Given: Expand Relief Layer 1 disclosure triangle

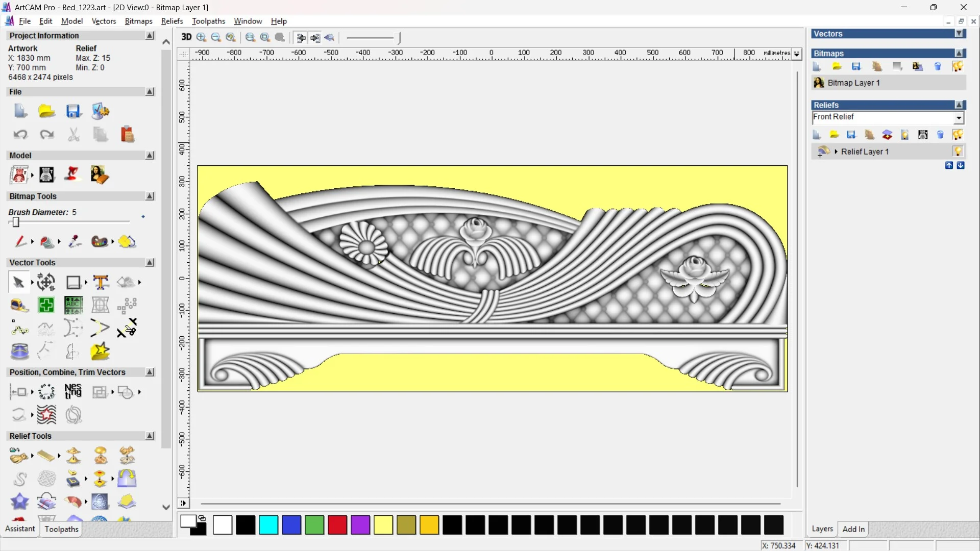Looking at the screenshot, I should click(x=836, y=152).
